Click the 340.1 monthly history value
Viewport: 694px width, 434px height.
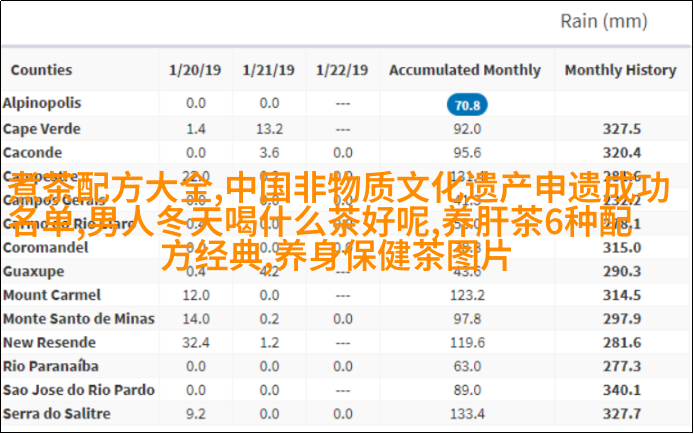pos(622,390)
